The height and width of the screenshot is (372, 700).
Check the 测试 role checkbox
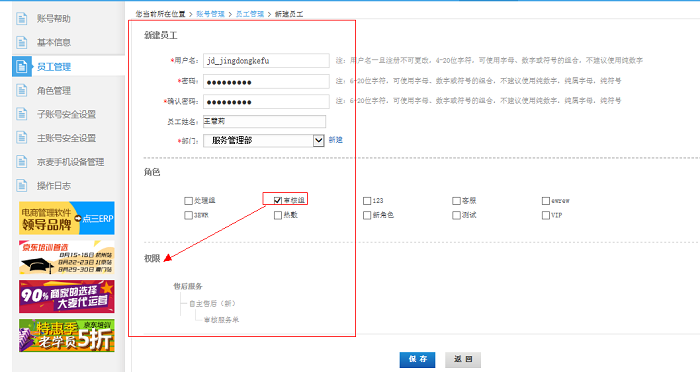pyautogui.click(x=456, y=215)
